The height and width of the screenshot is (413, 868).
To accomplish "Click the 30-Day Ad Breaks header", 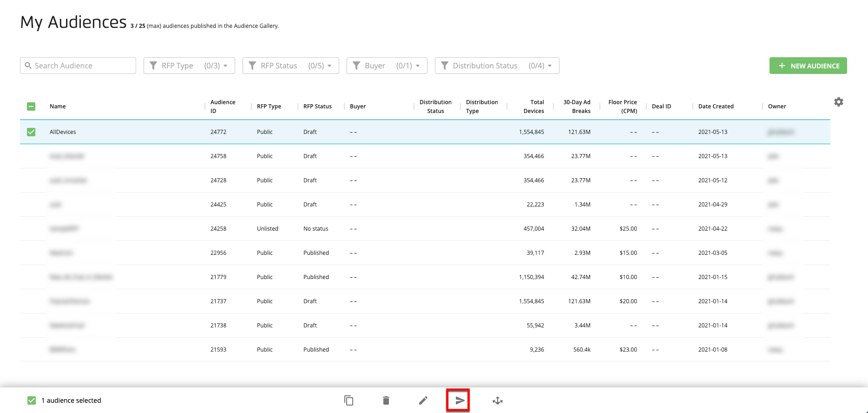I will tap(577, 107).
